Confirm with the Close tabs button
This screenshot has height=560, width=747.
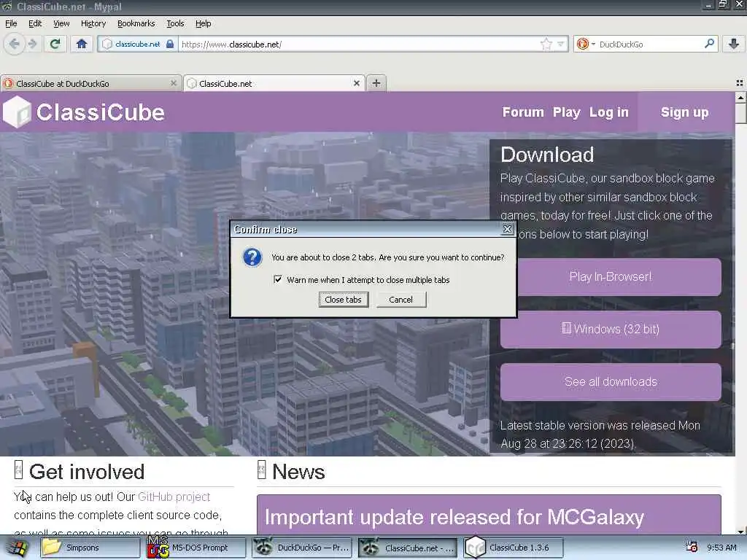point(344,300)
